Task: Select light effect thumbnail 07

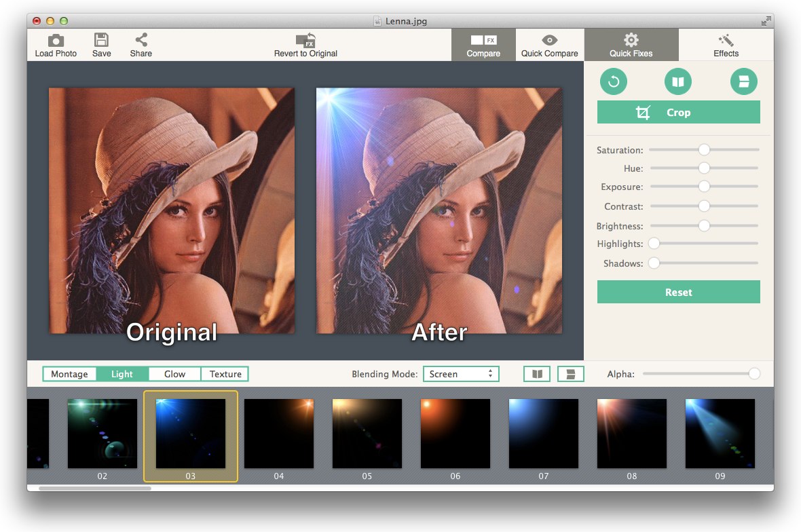Action: tap(544, 434)
